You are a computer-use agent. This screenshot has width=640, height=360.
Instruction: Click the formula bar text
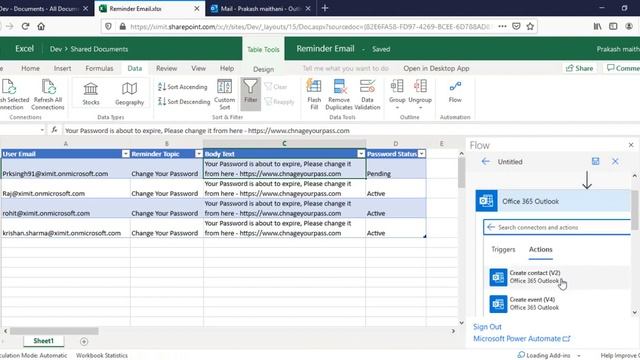[207, 131]
